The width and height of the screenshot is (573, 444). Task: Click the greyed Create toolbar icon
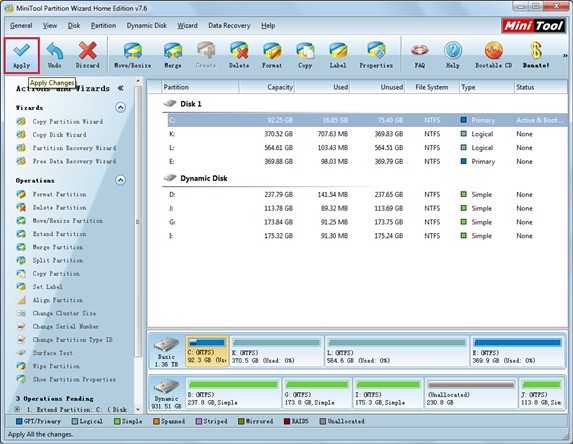(x=206, y=56)
